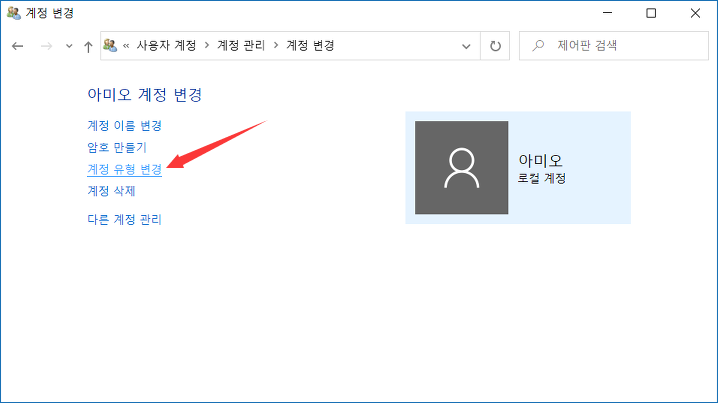This screenshot has width=718, height=403.
Task: Select the 사용자 계정 breadcrumb
Action: 167,46
